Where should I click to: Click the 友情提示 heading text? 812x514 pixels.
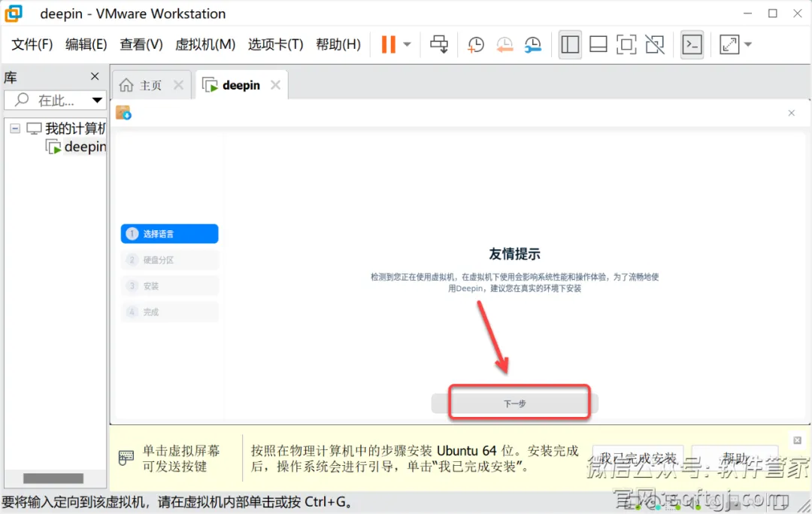point(514,254)
